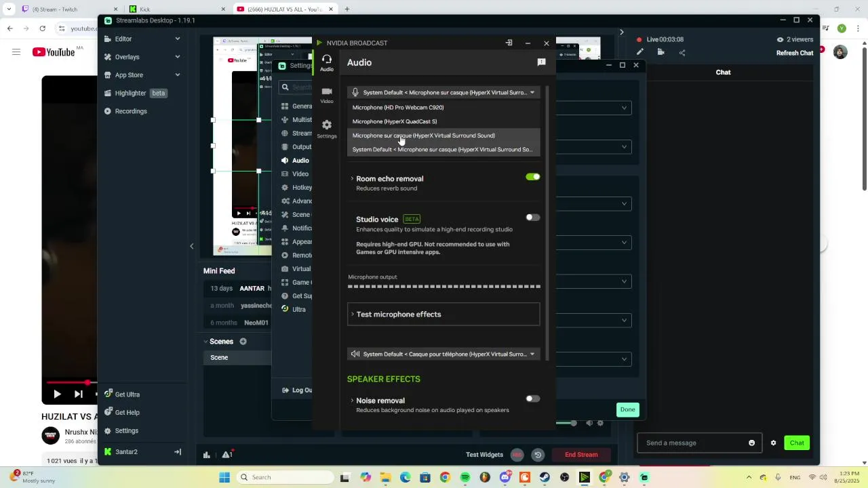Viewport: 868px width, 488px height.
Task: Click the share stream icon
Action: point(682,52)
